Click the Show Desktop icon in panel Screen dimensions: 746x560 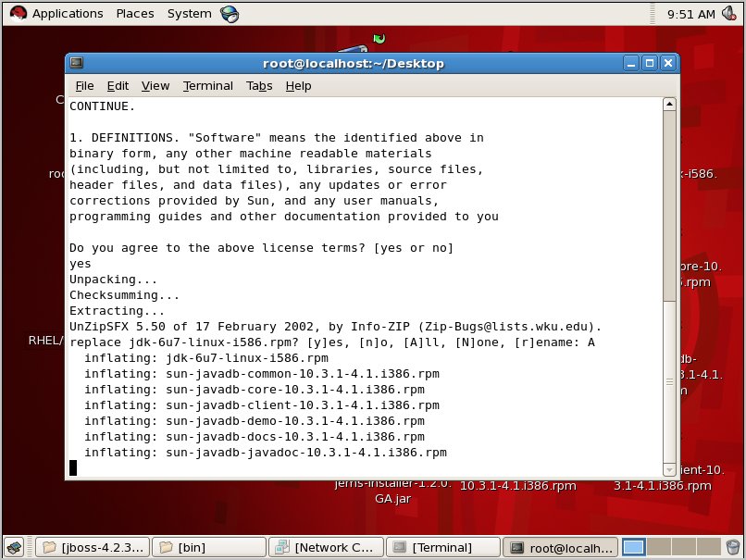(x=14, y=547)
